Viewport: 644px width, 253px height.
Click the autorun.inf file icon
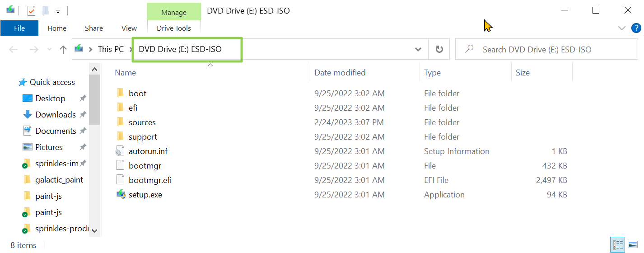120,151
